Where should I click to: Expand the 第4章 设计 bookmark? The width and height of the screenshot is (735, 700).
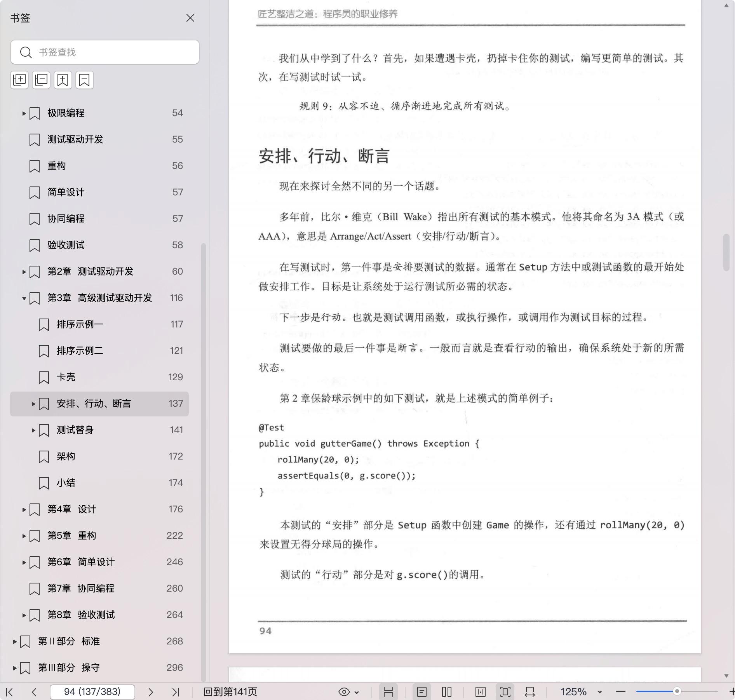coord(24,509)
